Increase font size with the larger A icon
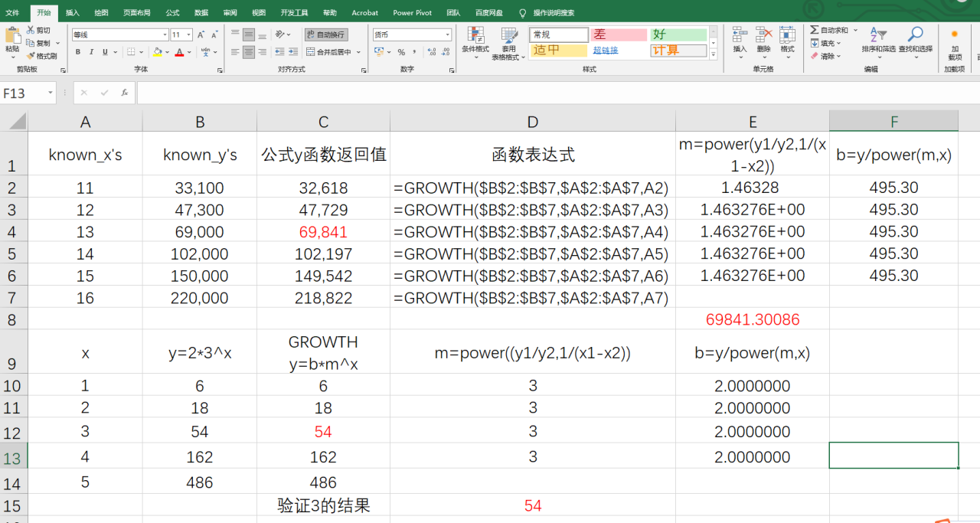Screen dimensions: 980x523 (x=201, y=35)
